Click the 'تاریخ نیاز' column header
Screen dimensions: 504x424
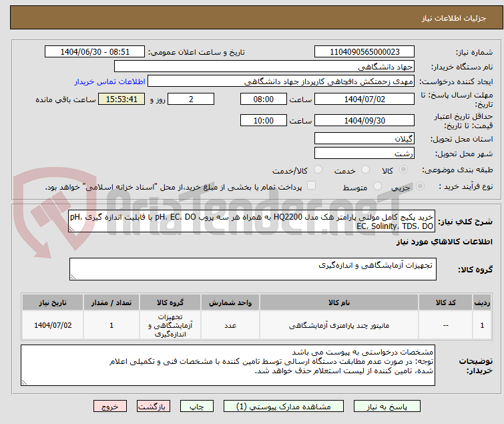[x=53, y=302]
